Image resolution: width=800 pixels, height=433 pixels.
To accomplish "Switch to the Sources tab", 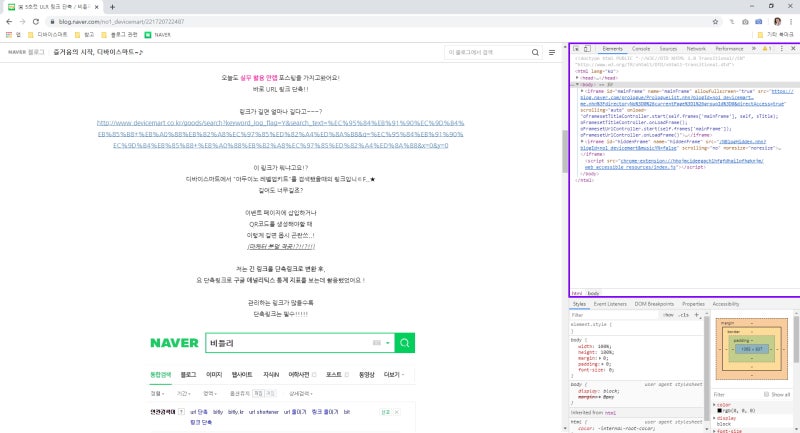I will tap(668, 48).
